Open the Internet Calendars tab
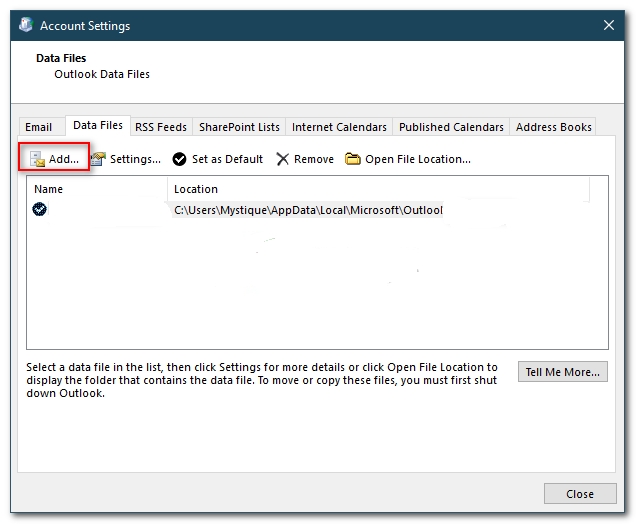 pos(339,127)
